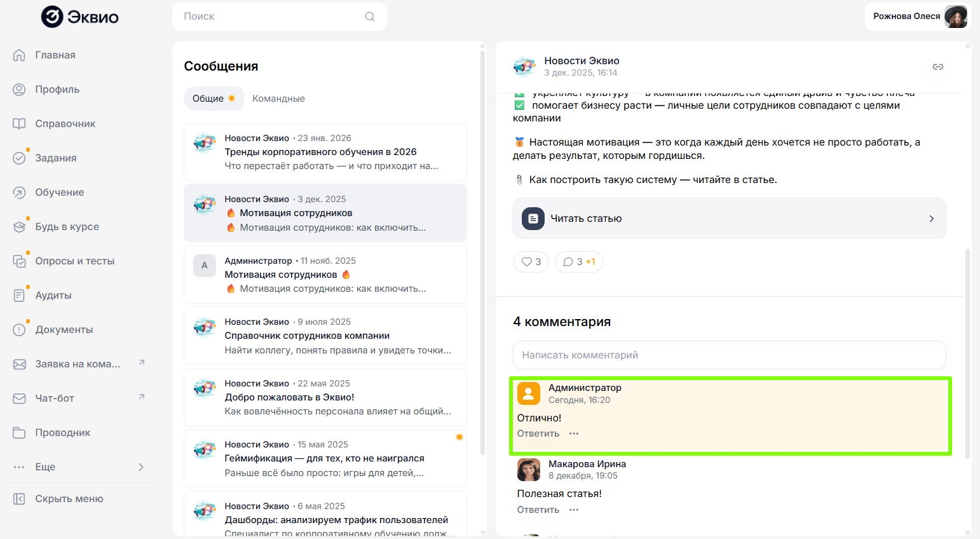This screenshot has height=539, width=980.
Task: Click Новости Эквио avatar in the article header
Action: click(x=524, y=67)
